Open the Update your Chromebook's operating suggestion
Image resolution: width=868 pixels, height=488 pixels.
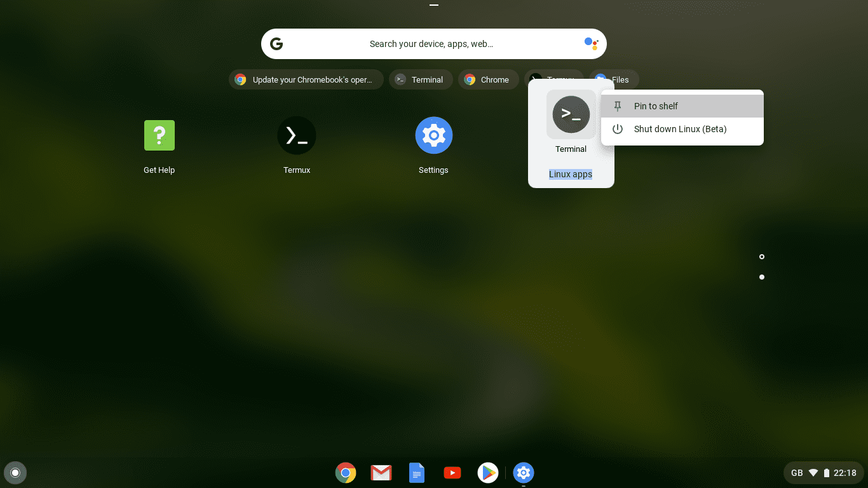tap(306, 79)
